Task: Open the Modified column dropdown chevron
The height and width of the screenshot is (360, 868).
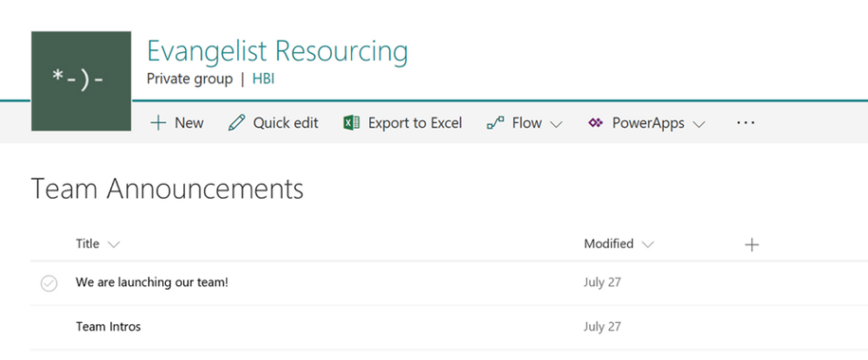Action: coord(647,244)
